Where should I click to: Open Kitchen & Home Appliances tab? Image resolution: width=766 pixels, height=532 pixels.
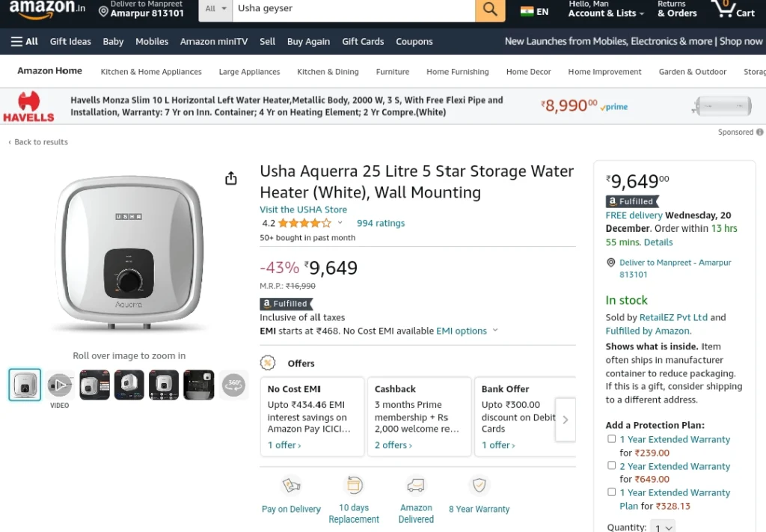(x=151, y=72)
